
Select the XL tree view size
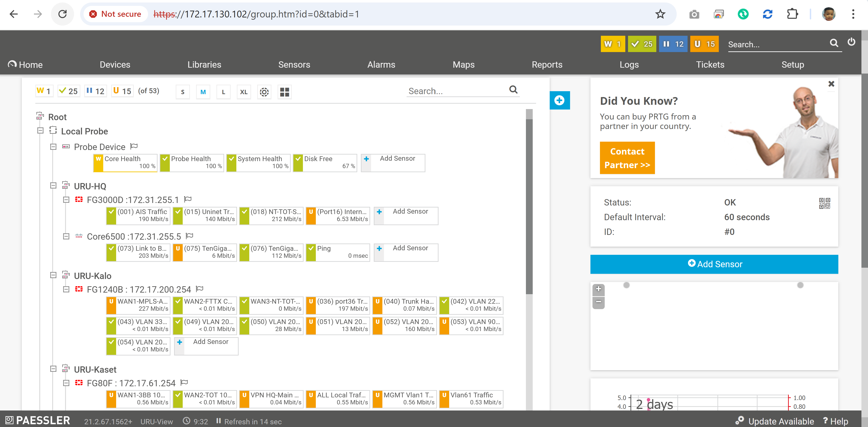pos(244,92)
